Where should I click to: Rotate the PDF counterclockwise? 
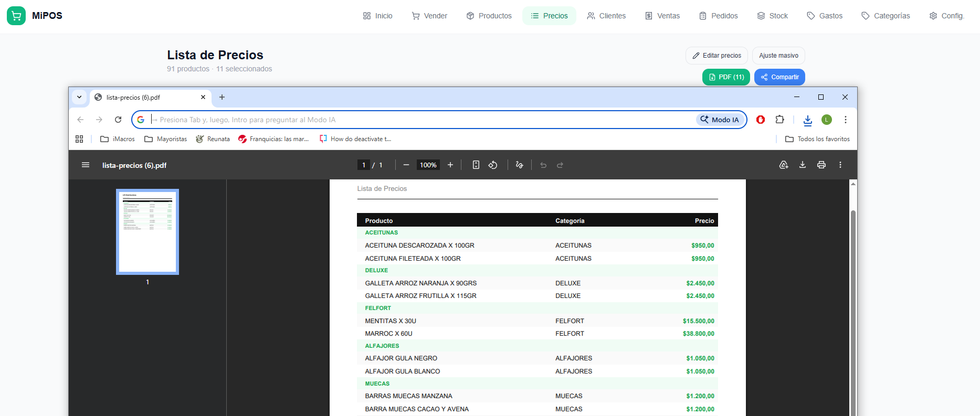(493, 165)
